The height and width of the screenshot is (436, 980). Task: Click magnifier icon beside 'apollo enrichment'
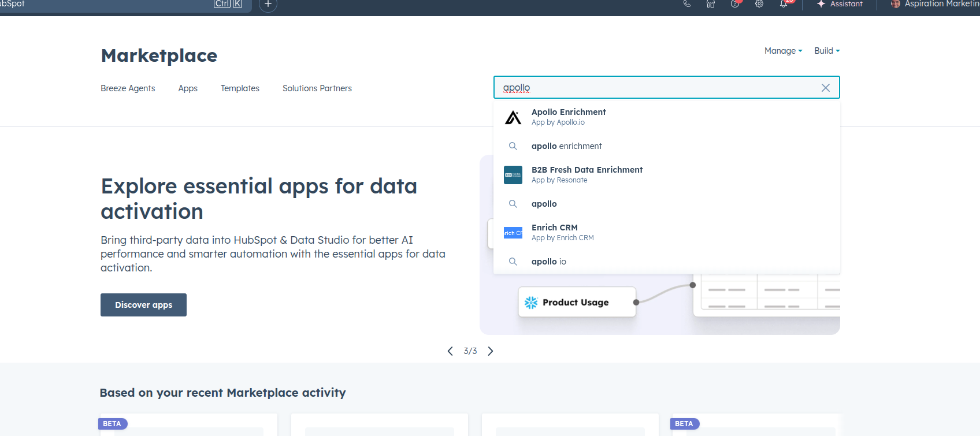(x=513, y=146)
